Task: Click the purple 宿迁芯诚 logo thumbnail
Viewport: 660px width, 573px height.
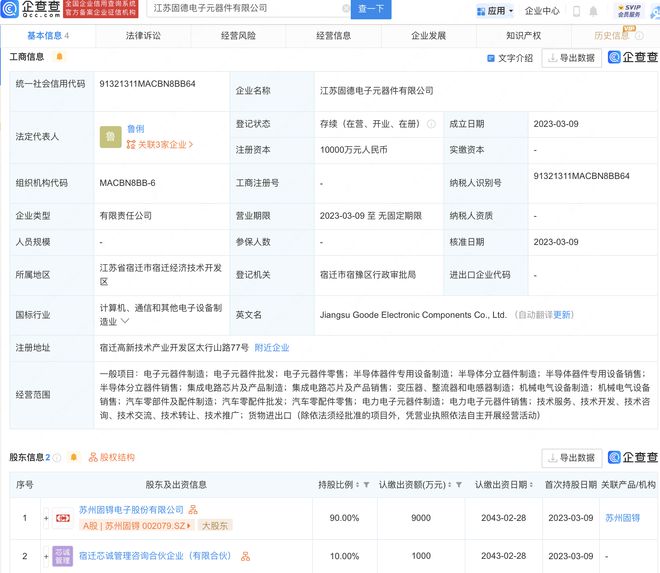Action: pos(63,556)
